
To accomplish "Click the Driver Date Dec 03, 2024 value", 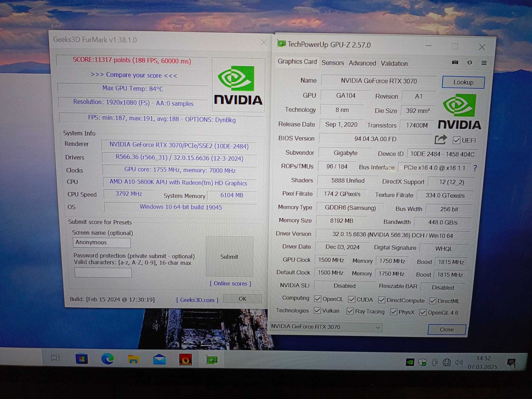I will click(342, 247).
